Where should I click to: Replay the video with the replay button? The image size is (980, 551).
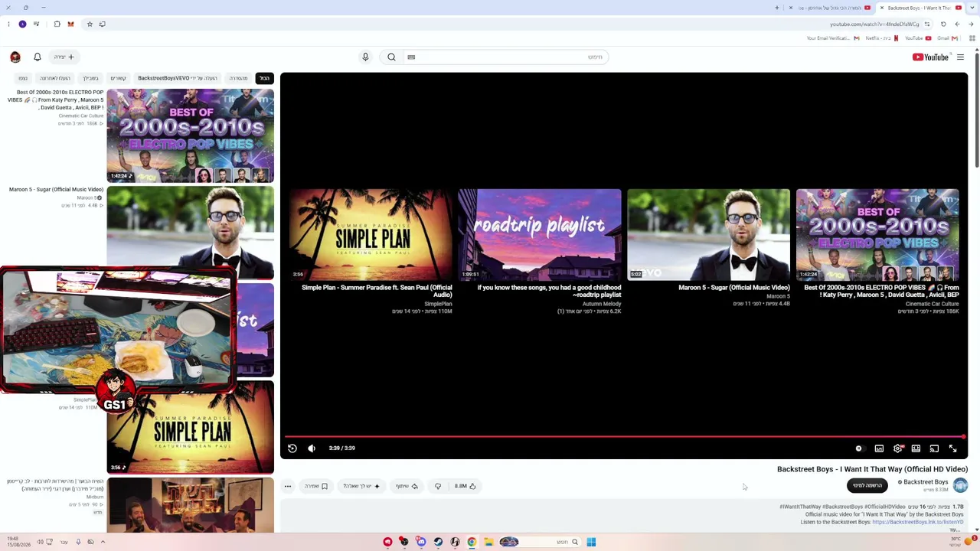coord(292,448)
